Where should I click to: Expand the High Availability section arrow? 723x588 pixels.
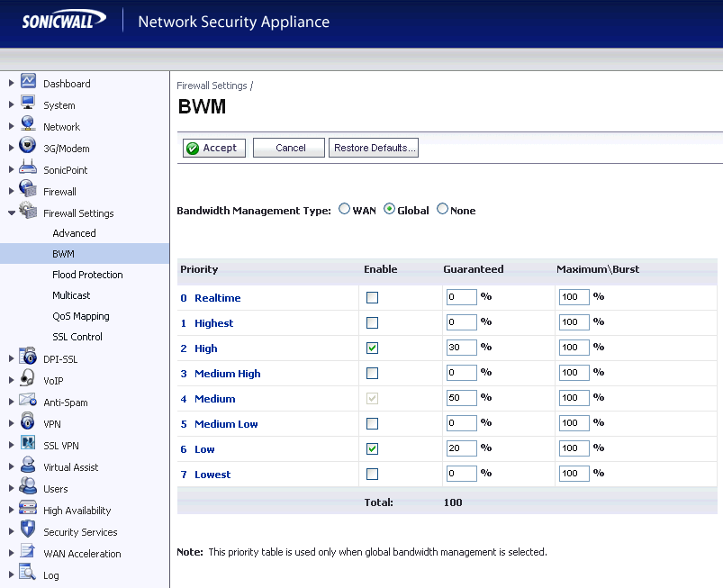coord(11,511)
